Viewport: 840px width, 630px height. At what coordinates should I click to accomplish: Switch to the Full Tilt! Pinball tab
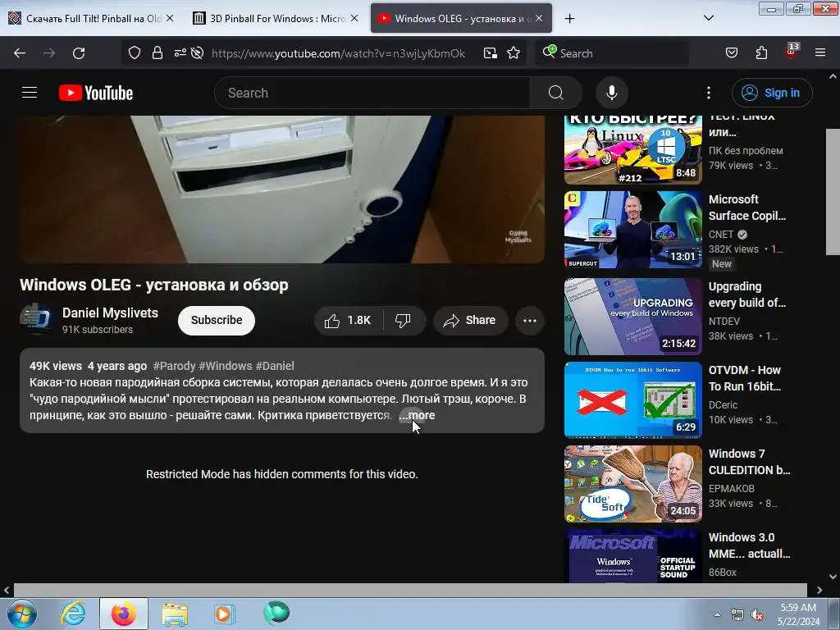coord(91,18)
